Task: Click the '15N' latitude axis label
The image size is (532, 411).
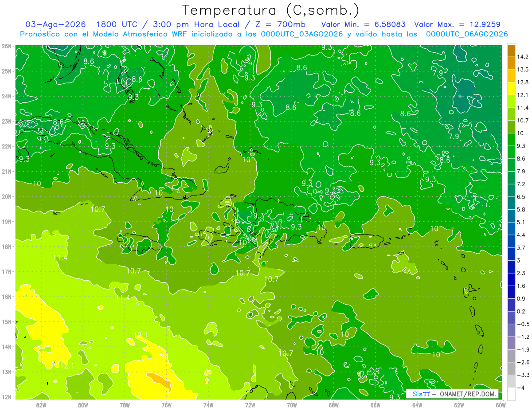Action: [x=6, y=321]
